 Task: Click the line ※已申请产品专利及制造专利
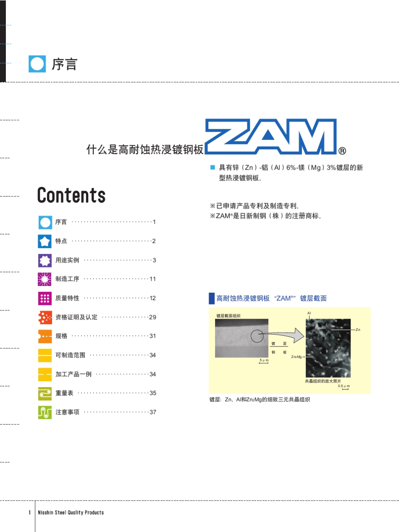tap(254, 206)
